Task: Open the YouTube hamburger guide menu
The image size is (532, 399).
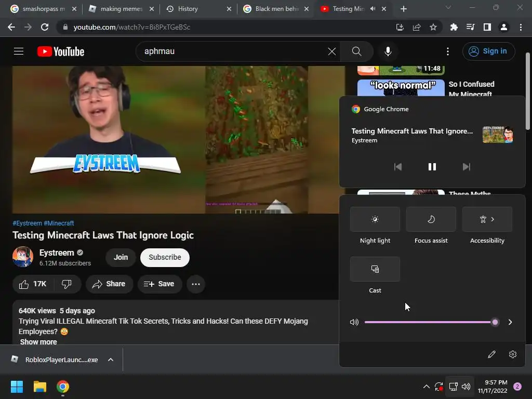Action: 19,51
